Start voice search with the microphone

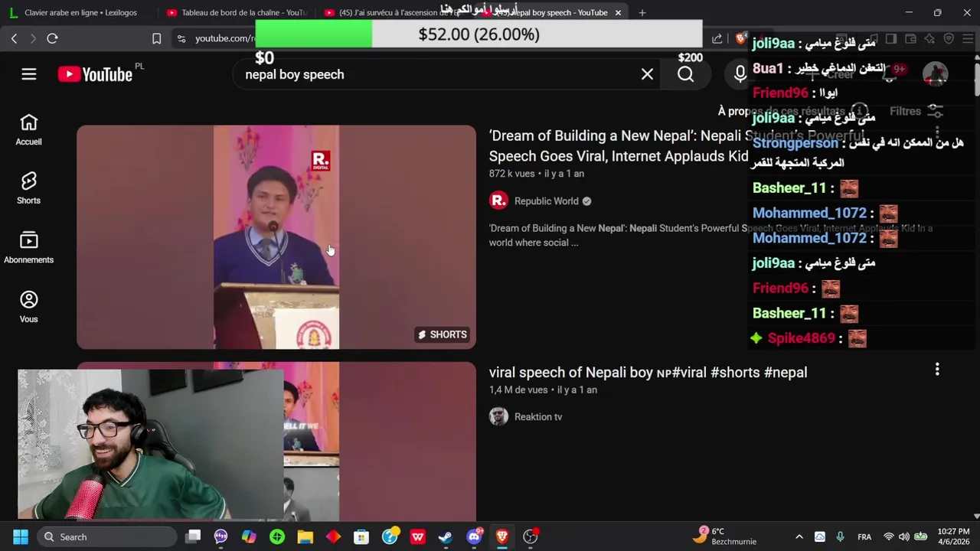tap(740, 74)
